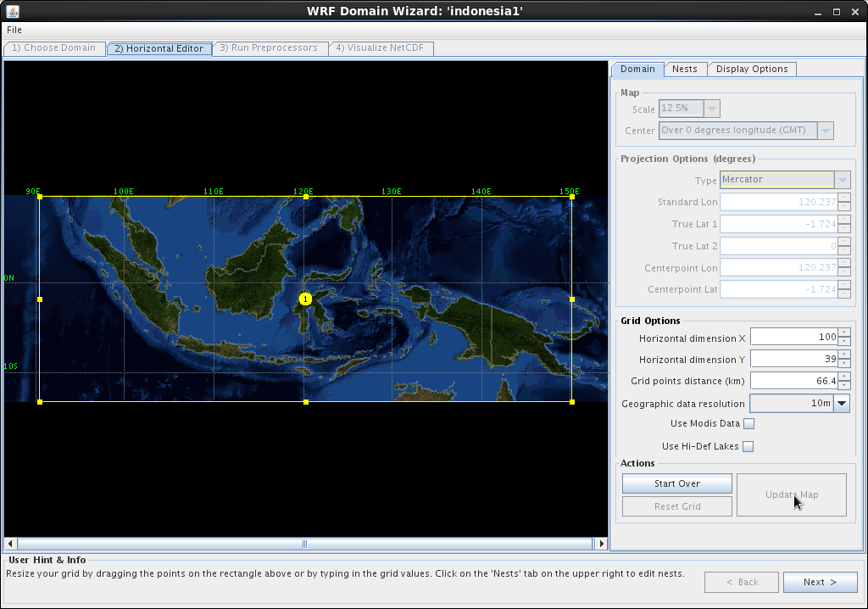868x609 pixels.
Task: Select the 2) Horizontal Editor tab
Action: point(159,48)
